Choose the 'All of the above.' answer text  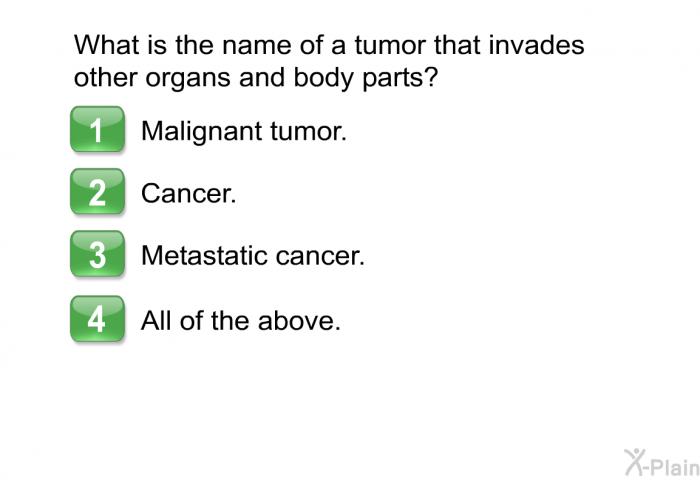click(x=241, y=321)
